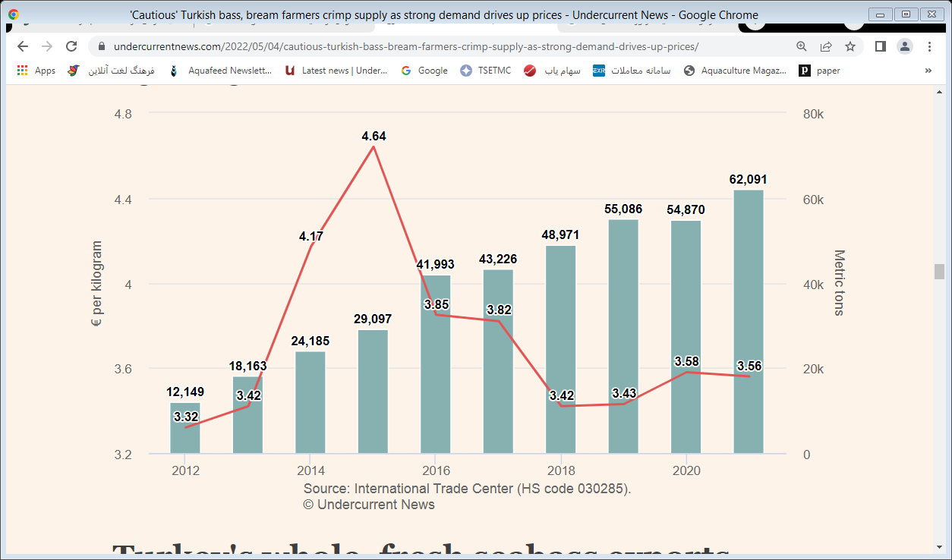Click the 2015 bar labeled 29,097
This screenshot has height=560, width=952.
(x=373, y=392)
